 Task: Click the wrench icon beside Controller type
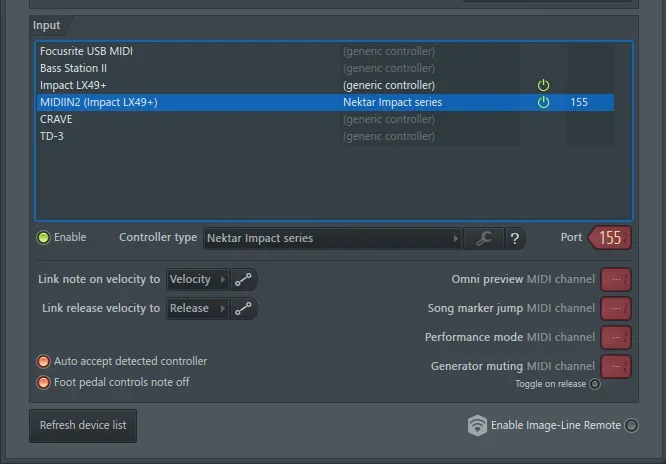click(484, 239)
